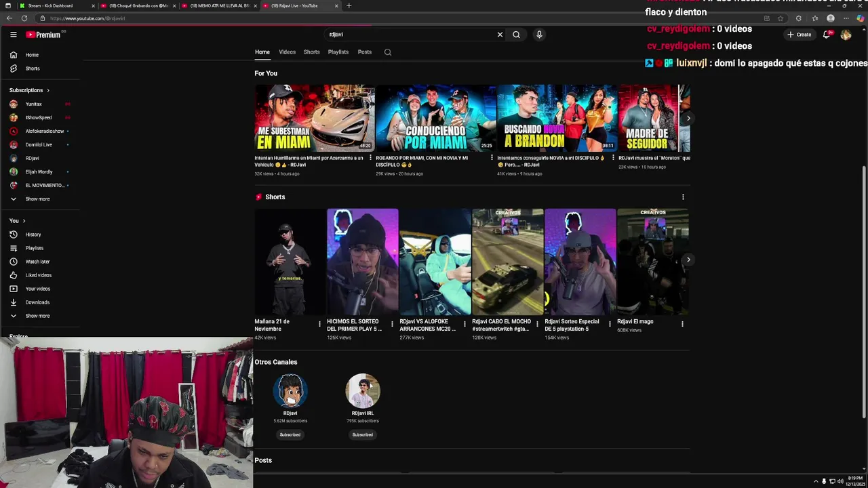Click the browser back arrow
This screenshot has width=868, height=488.
[9, 18]
